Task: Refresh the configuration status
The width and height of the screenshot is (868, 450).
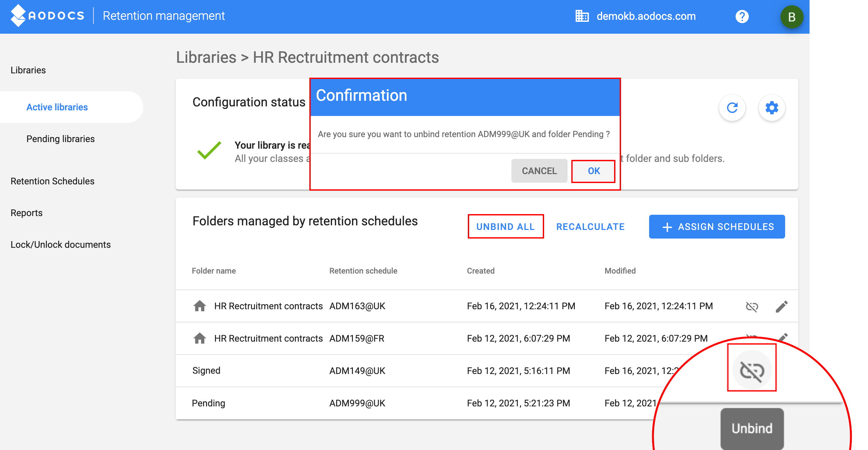Action: [x=732, y=108]
